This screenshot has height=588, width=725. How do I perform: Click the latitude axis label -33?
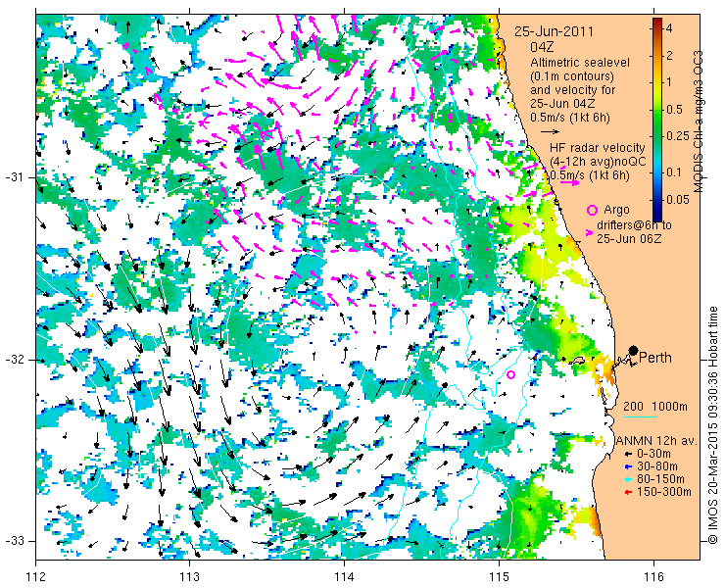(x=14, y=540)
